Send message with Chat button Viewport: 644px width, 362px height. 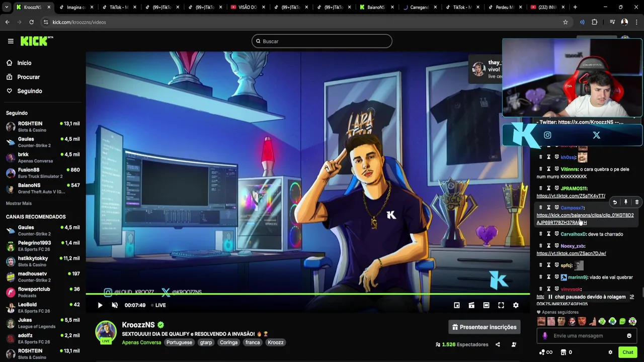627,352
